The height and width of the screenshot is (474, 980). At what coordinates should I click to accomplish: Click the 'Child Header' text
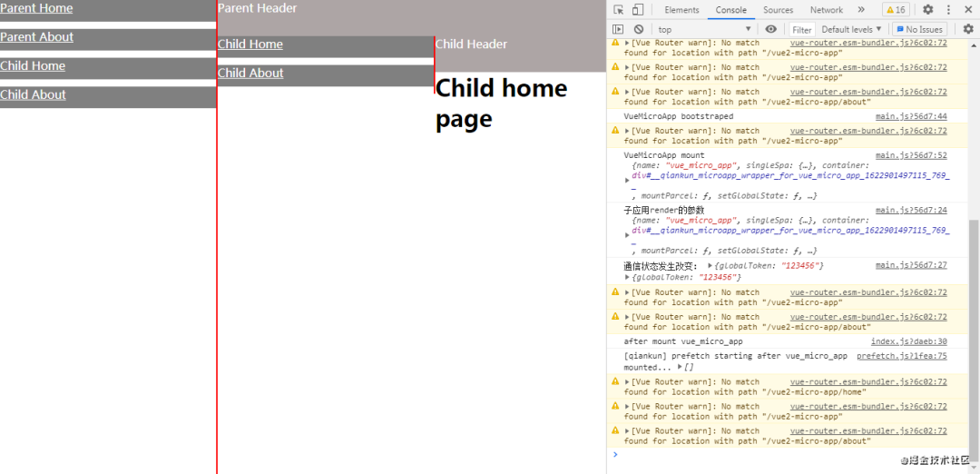471,44
